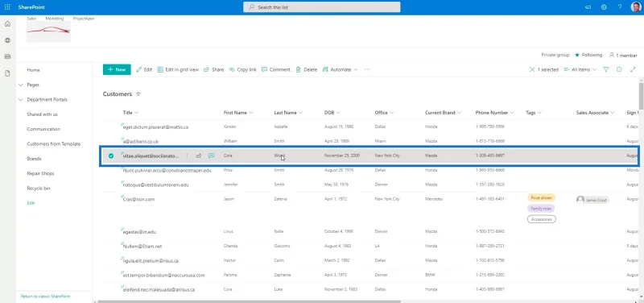The width and height of the screenshot is (644, 303).
Task: Open the Settings gear in the header
Action: [604, 7]
